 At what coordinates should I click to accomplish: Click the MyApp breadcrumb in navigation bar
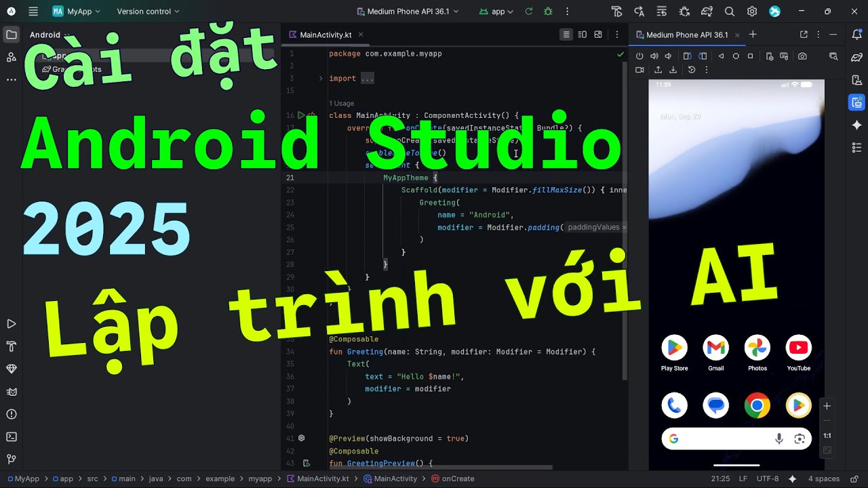pyautogui.click(x=23, y=479)
